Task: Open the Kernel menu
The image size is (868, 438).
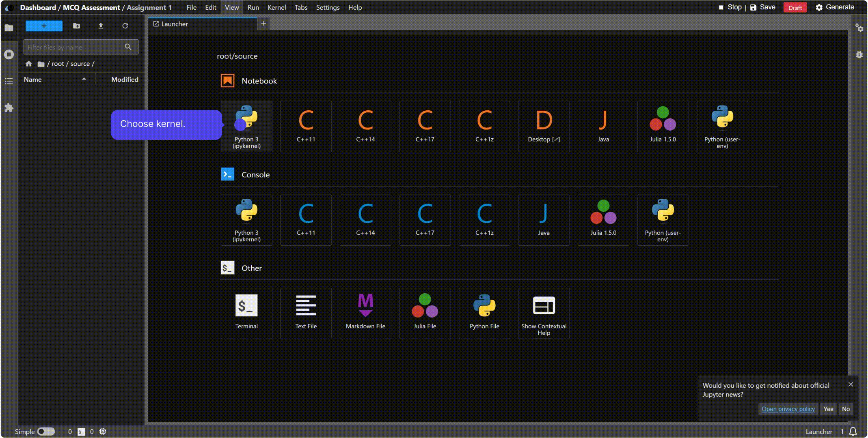Action: click(276, 7)
